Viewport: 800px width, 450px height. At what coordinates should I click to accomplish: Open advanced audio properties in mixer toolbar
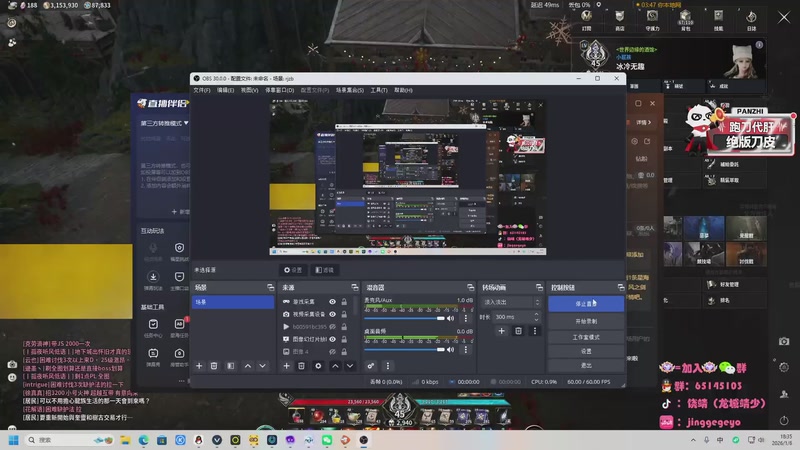pyautogui.click(x=371, y=366)
